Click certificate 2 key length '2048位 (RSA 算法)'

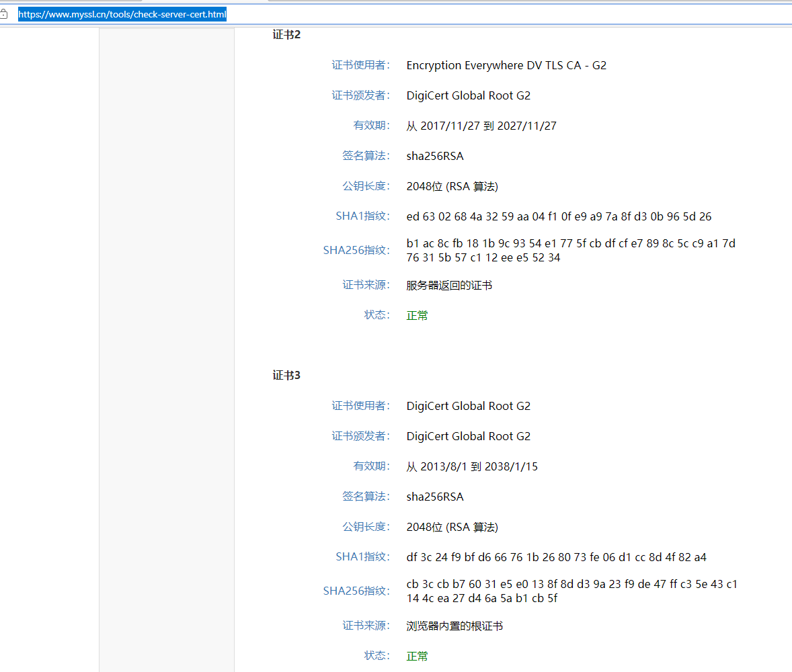point(452,186)
